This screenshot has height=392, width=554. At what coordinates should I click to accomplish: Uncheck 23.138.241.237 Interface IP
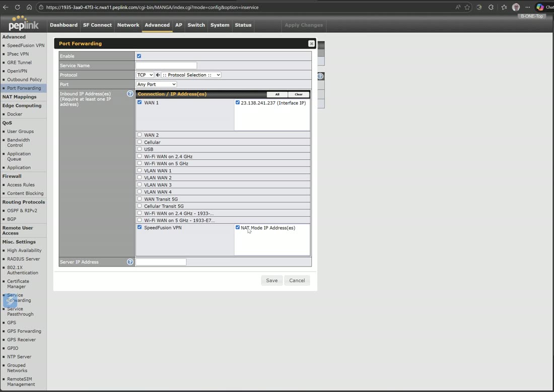click(237, 102)
